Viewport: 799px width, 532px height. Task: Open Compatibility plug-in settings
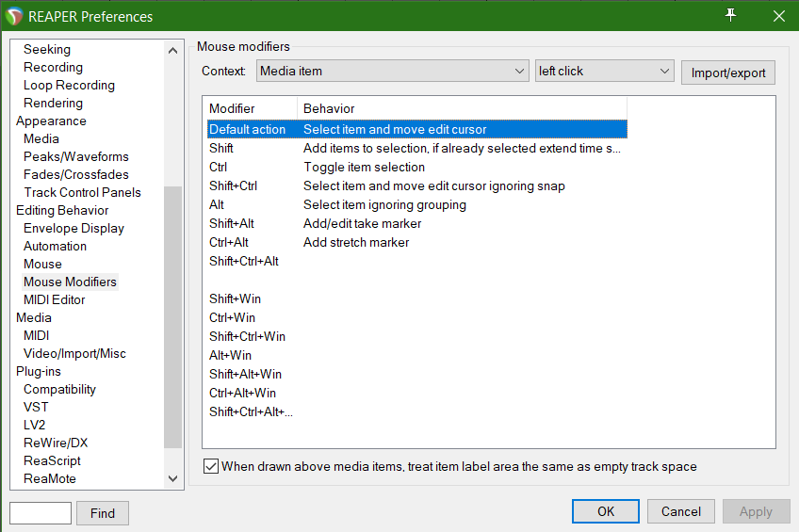point(59,389)
